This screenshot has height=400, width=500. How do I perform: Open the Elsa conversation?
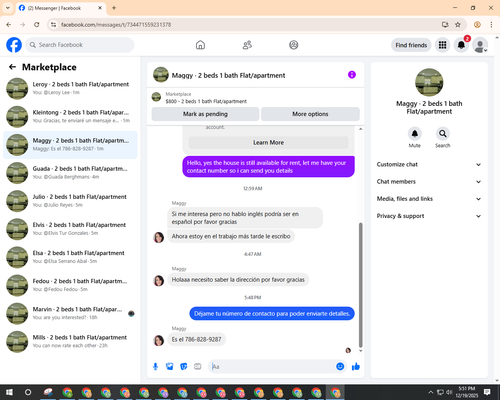click(70, 257)
